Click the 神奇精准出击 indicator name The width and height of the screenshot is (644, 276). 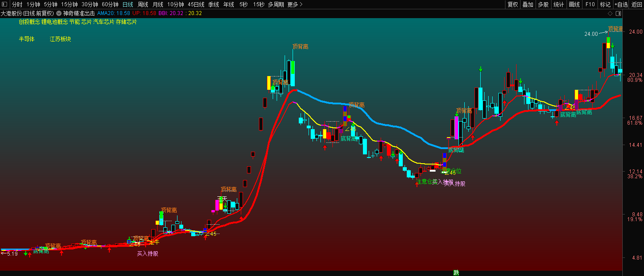pos(79,13)
